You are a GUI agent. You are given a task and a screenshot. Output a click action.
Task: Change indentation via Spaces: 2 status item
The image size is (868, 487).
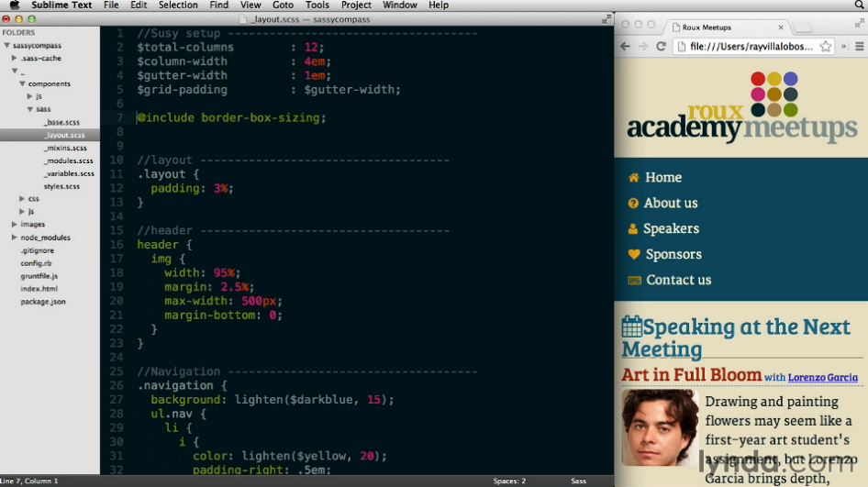[x=509, y=481]
